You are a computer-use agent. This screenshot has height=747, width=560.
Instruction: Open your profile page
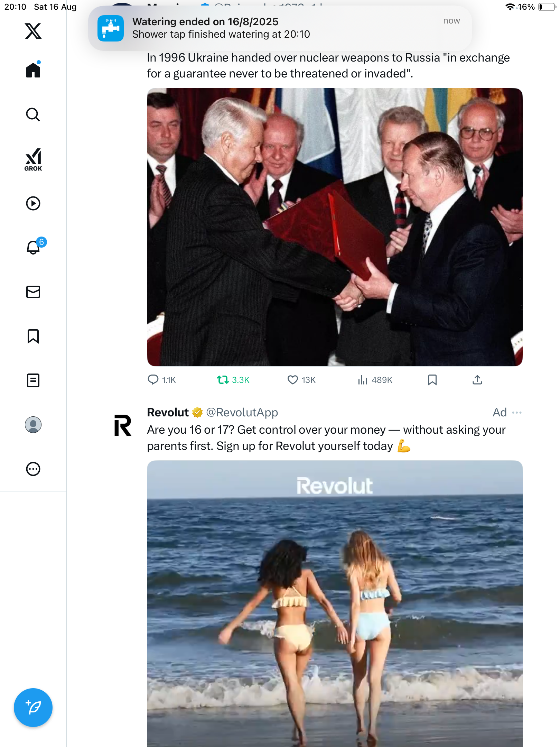coord(33,425)
